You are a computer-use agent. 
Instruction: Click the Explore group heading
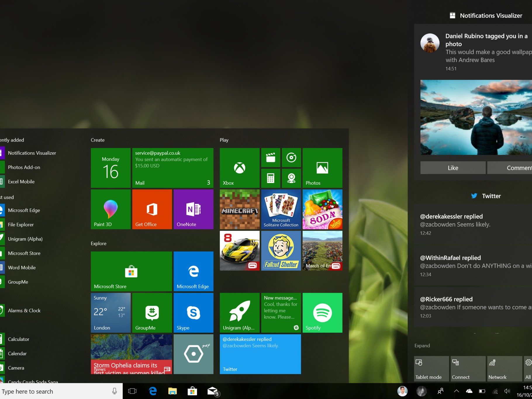99,243
